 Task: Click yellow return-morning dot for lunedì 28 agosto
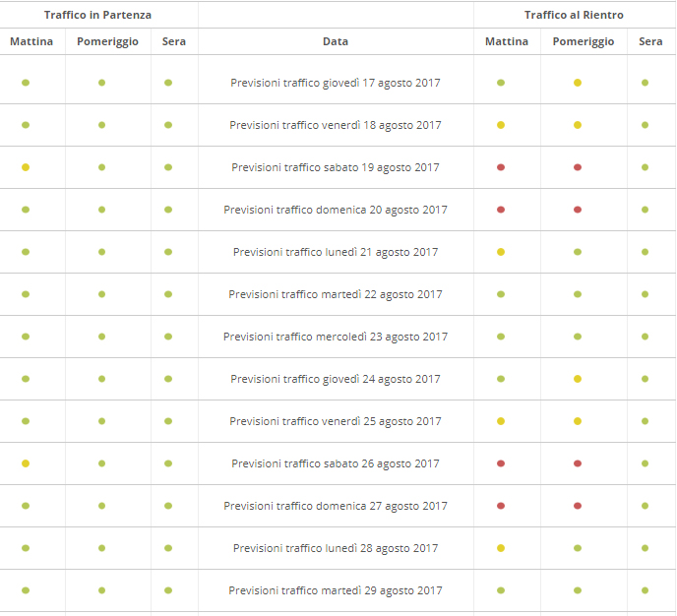click(x=501, y=548)
